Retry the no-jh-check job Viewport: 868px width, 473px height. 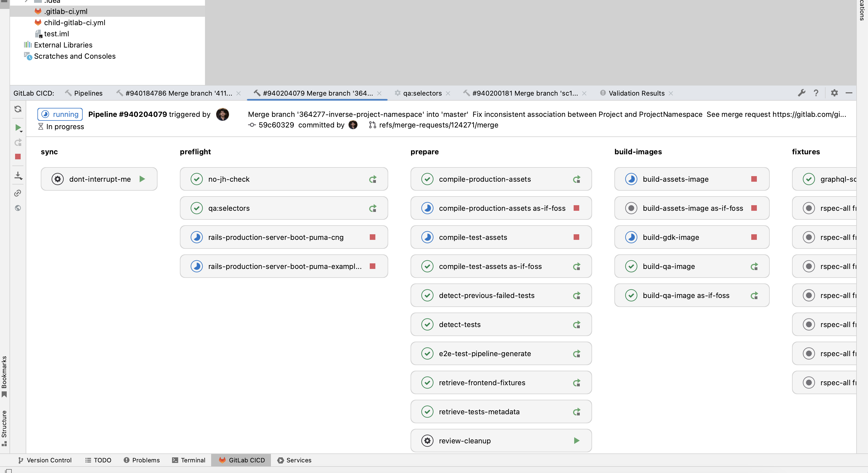click(373, 179)
